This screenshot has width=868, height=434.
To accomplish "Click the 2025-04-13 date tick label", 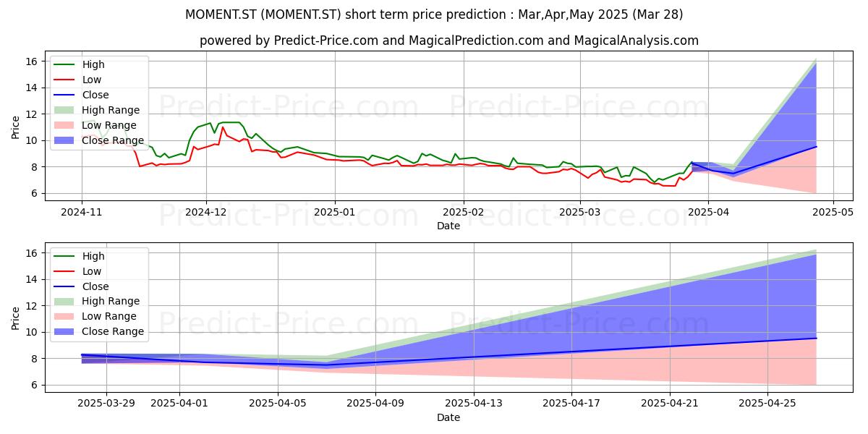I will [x=474, y=404].
